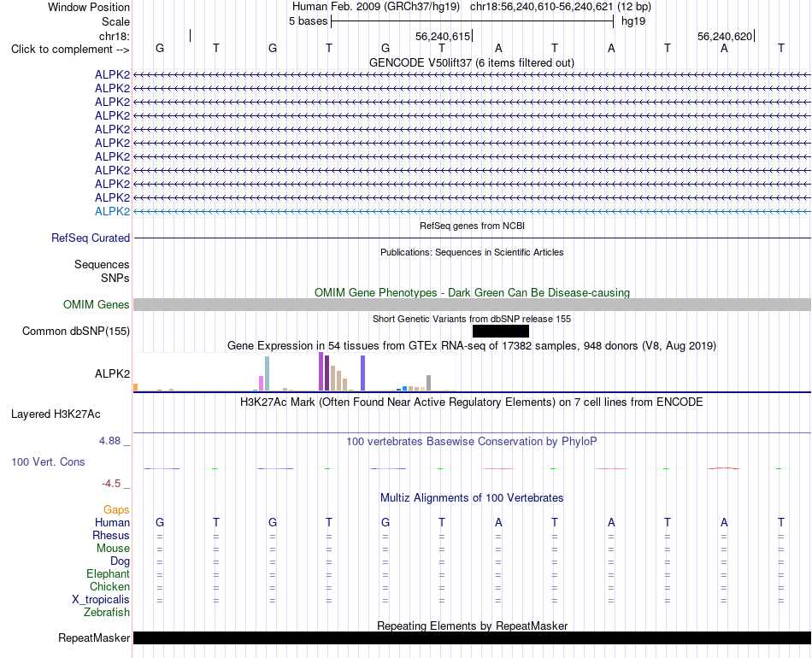Click the blue-violet GTEx expression bar
Image resolution: width=812 pixels, height=658 pixels.
point(363,373)
